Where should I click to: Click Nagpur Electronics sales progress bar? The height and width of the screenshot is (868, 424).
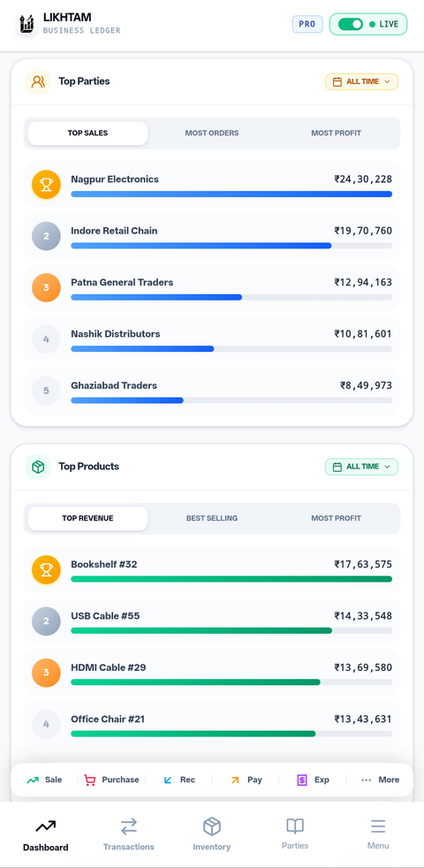(231, 194)
